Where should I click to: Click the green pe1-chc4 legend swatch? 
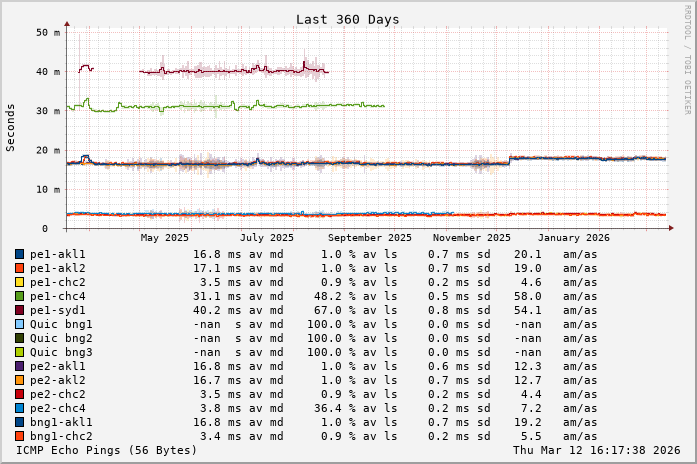[x=19, y=296]
